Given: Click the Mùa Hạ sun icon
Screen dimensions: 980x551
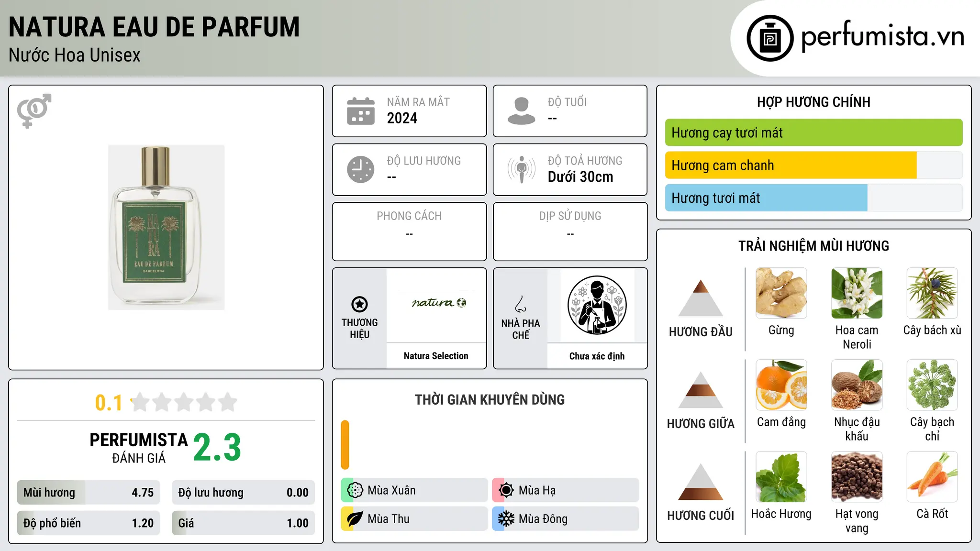Looking at the screenshot, I should [x=506, y=490].
